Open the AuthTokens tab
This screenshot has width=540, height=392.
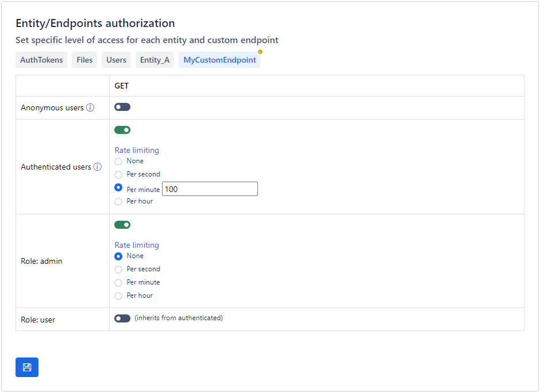pyautogui.click(x=41, y=60)
